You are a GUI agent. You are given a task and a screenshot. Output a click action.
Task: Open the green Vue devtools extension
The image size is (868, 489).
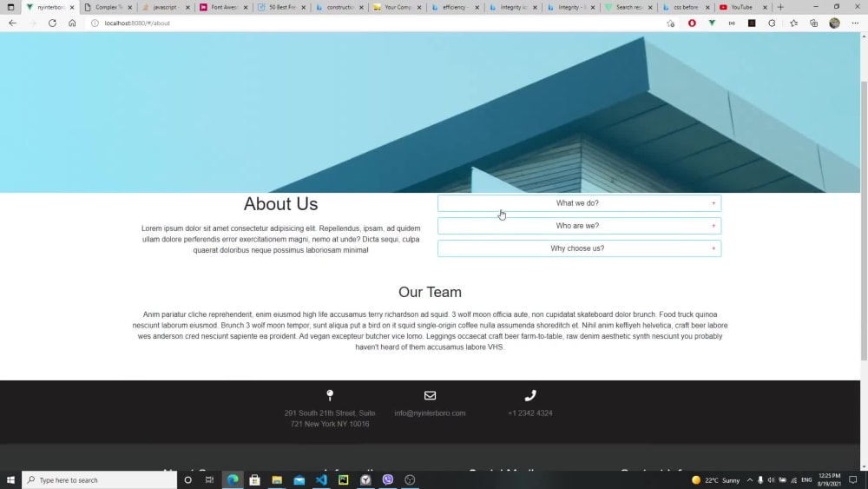pos(712,23)
